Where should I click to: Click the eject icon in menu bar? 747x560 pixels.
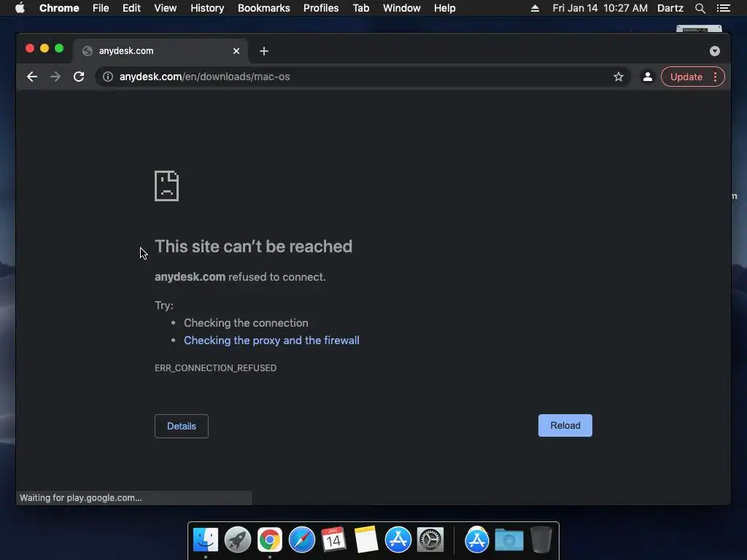pos(535,8)
